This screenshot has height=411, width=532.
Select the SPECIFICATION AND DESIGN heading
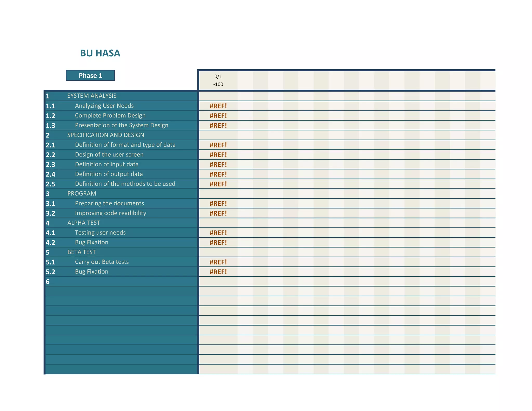coord(105,135)
